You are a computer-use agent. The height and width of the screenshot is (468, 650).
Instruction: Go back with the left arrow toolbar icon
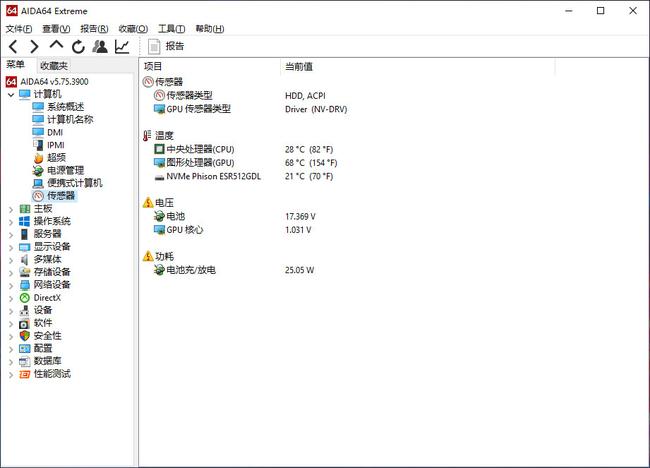[13, 46]
